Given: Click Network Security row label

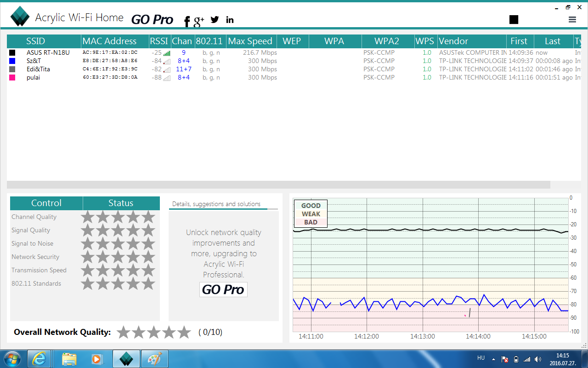Looking at the screenshot, I should coord(35,257).
